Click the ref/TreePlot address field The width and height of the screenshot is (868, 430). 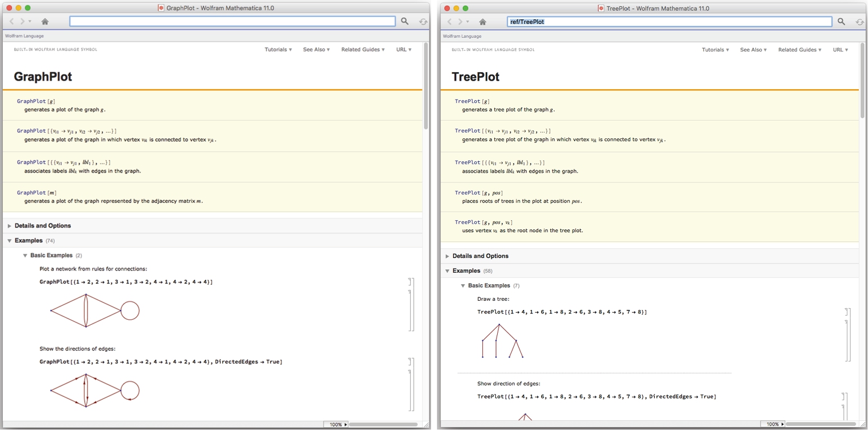coord(670,21)
